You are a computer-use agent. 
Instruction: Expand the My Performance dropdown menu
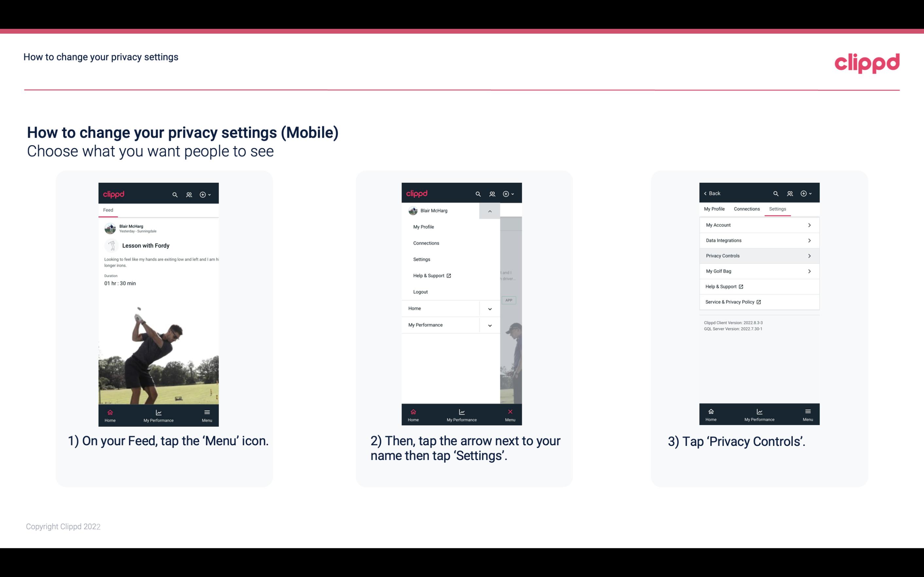coord(490,324)
